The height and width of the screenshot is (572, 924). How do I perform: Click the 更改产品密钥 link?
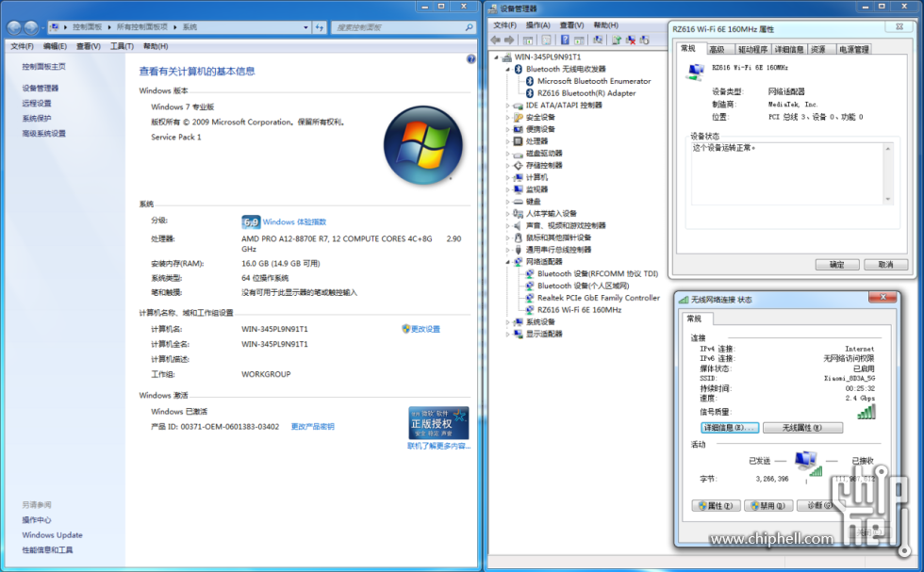pyautogui.click(x=312, y=427)
